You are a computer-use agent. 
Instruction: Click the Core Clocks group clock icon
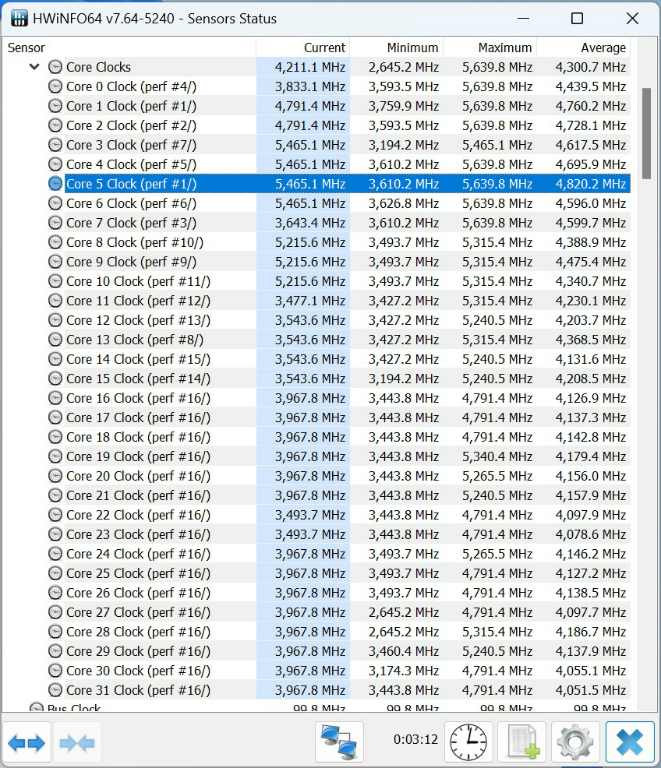(x=55, y=67)
